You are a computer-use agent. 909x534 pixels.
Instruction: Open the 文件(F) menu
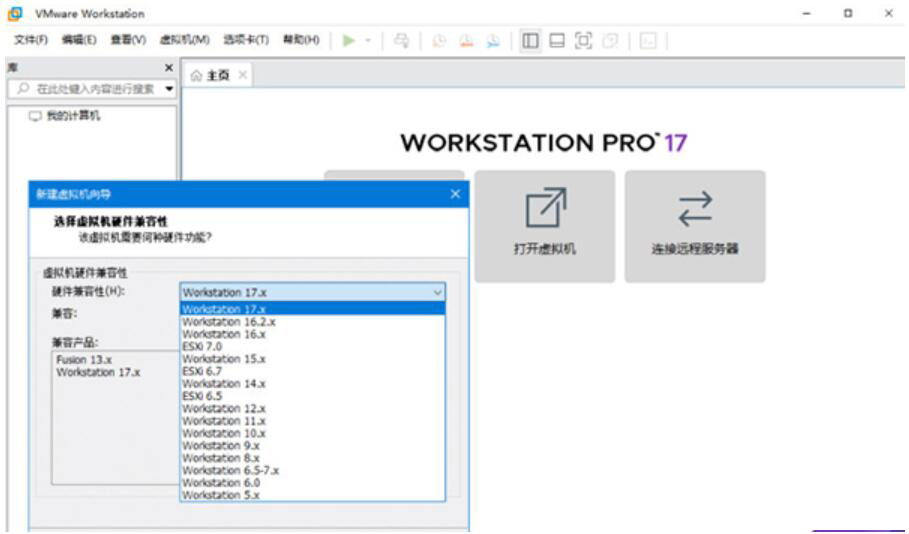(31, 40)
